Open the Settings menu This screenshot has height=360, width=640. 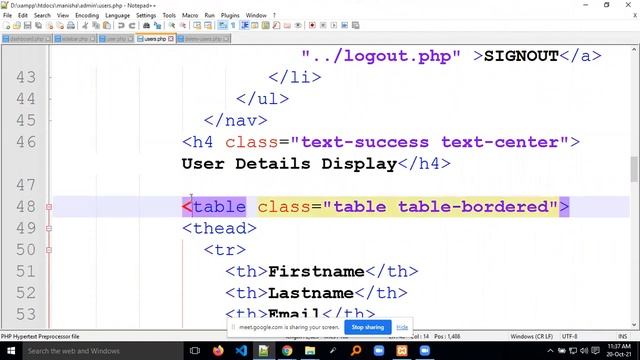pos(146,15)
